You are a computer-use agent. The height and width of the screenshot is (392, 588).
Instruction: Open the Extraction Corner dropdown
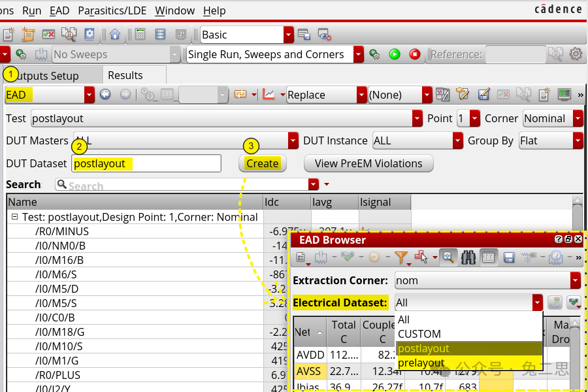pos(575,281)
